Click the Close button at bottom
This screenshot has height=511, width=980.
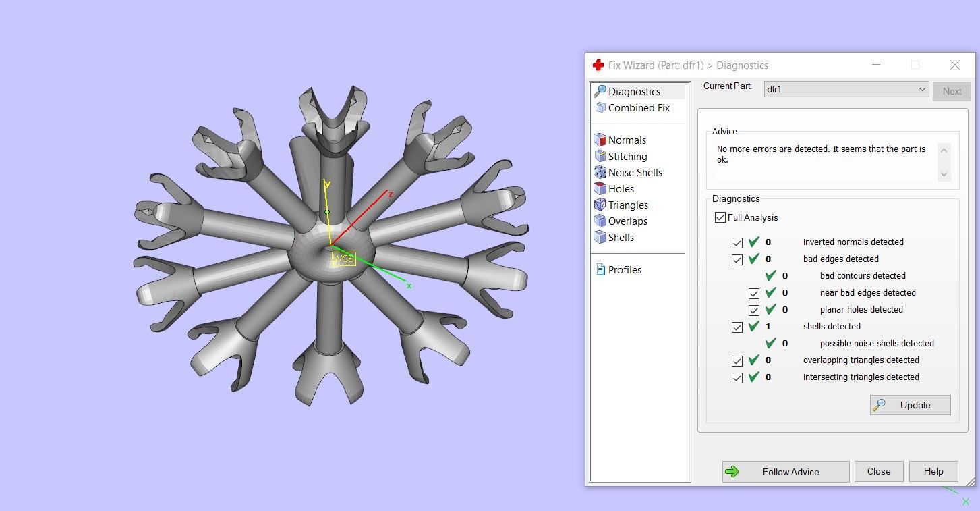[x=879, y=471]
